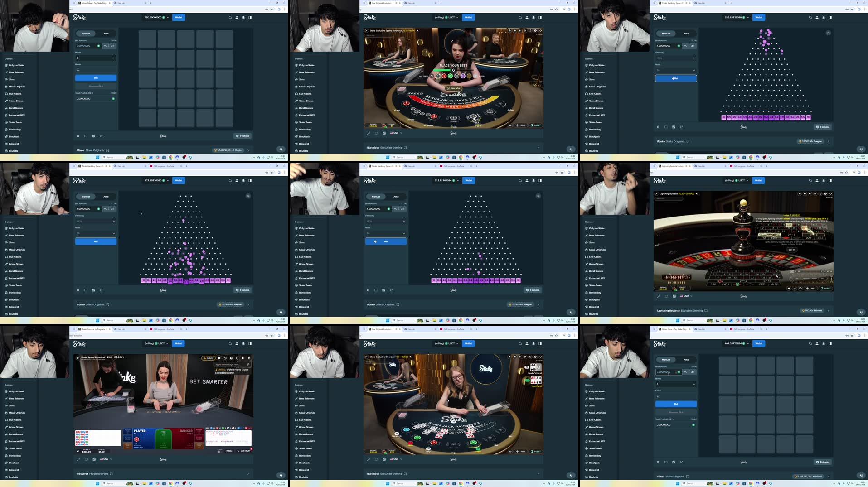Open the game settings gear below the Mines grid
Viewport: 868px width, 487px height.
pyautogui.click(x=78, y=136)
